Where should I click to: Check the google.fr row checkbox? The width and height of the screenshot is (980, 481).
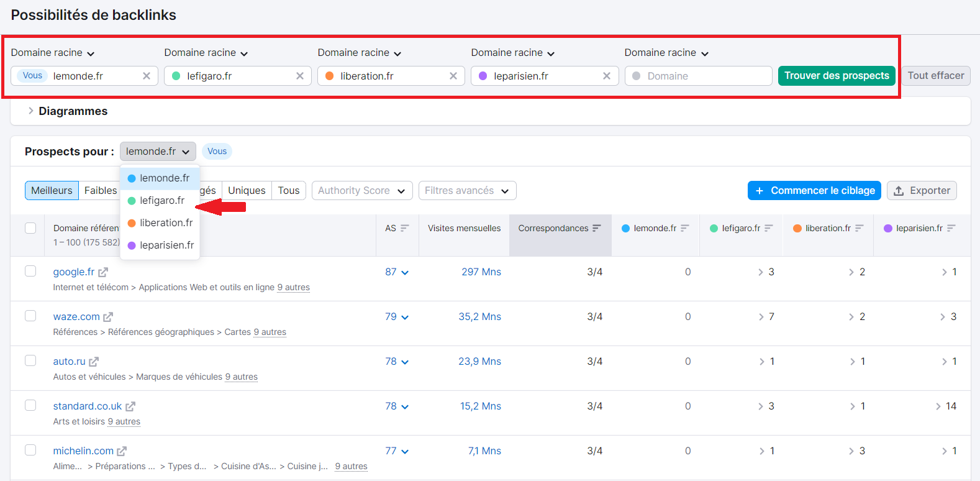30,272
